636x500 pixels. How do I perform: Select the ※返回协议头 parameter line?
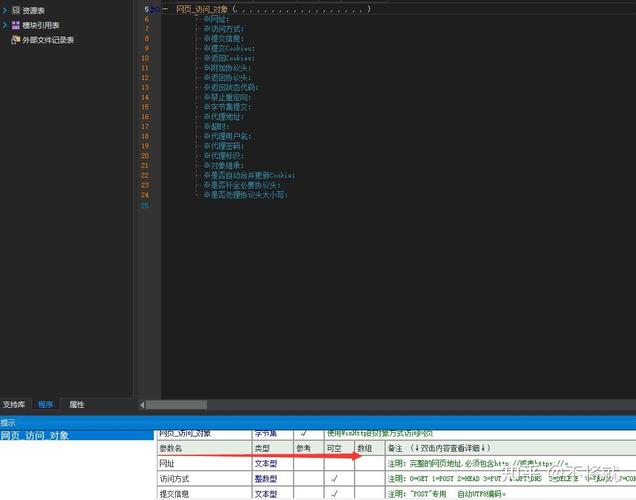(227, 77)
